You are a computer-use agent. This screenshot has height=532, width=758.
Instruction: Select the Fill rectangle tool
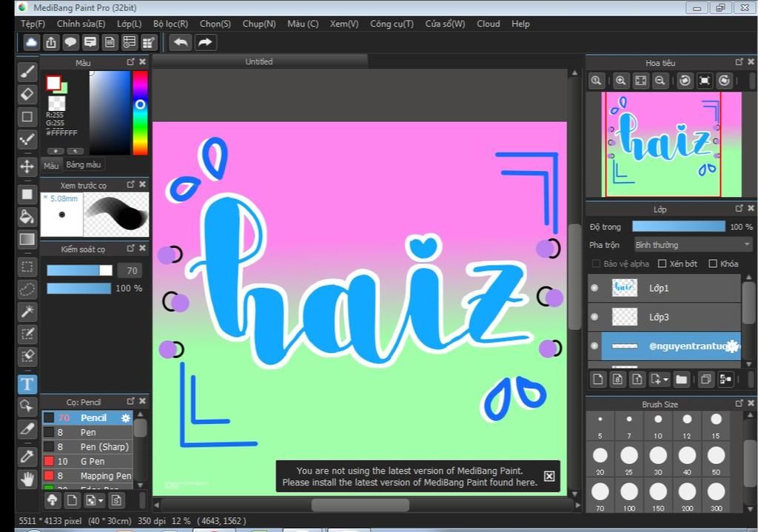pyautogui.click(x=27, y=195)
